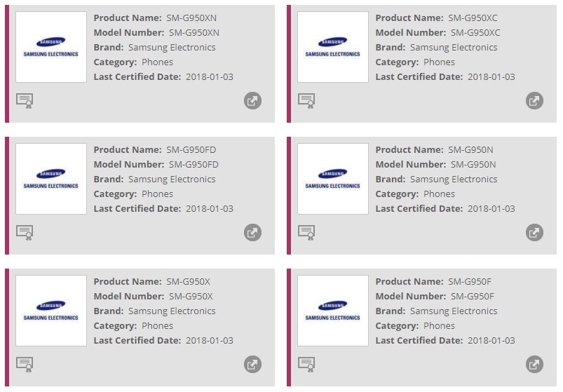Follow external link icon for SM-G950F
563x392 pixels.
click(x=535, y=364)
